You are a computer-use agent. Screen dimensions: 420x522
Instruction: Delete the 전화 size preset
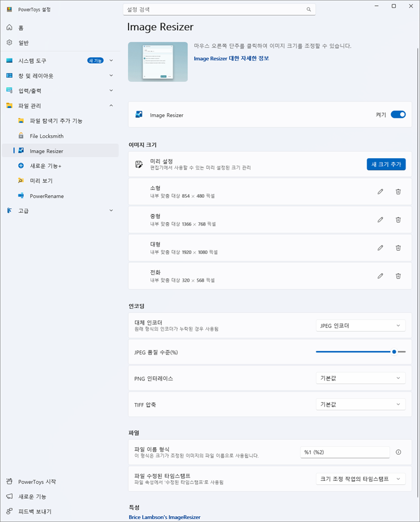(398, 276)
